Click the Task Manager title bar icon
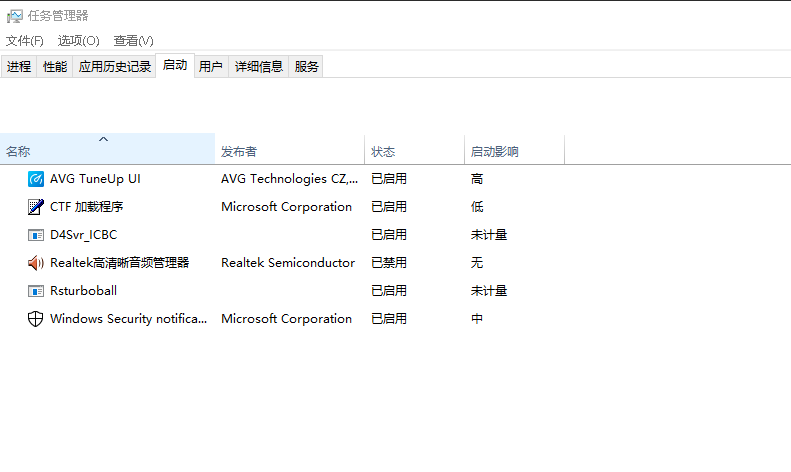Viewport: 791px width, 472px height. click(14, 16)
